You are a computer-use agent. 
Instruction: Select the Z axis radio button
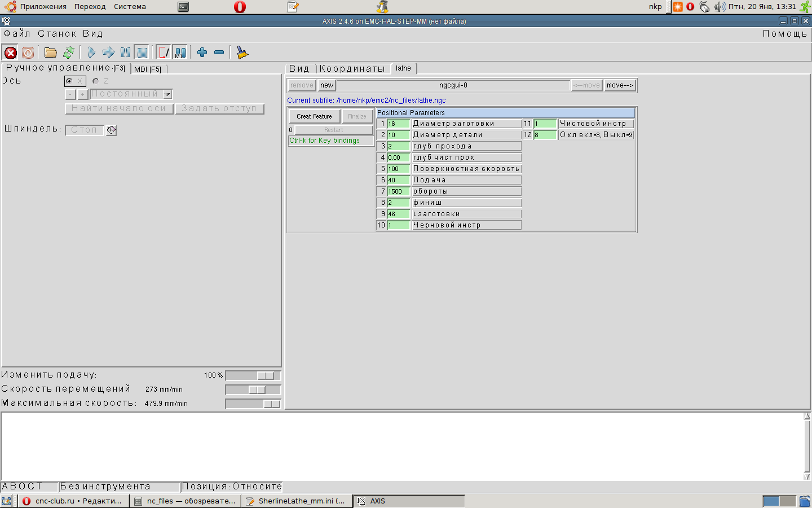coord(95,81)
